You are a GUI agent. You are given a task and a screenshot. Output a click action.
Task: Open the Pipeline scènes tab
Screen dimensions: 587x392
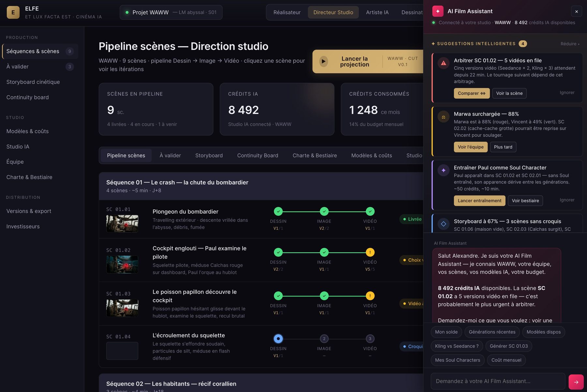point(126,155)
